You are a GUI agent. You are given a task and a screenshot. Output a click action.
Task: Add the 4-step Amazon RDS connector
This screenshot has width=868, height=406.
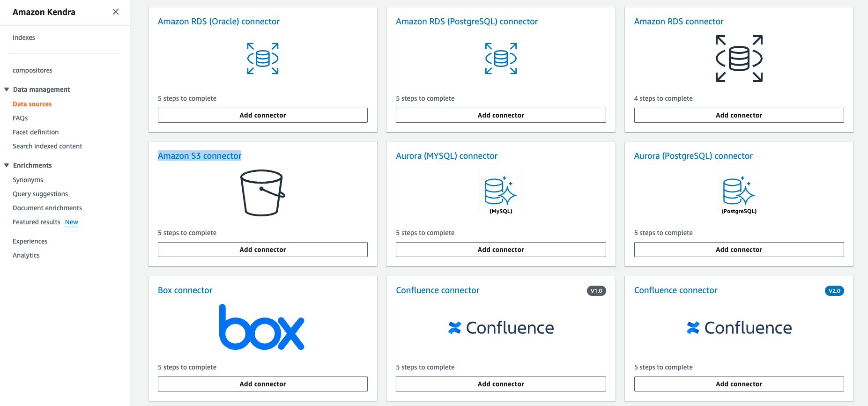pyautogui.click(x=739, y=115)
